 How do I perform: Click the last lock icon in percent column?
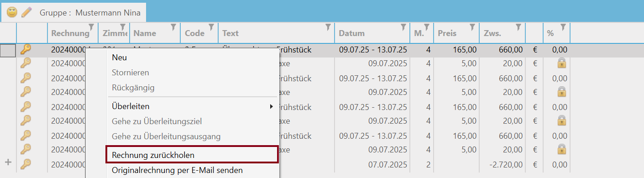click(561, 149)
